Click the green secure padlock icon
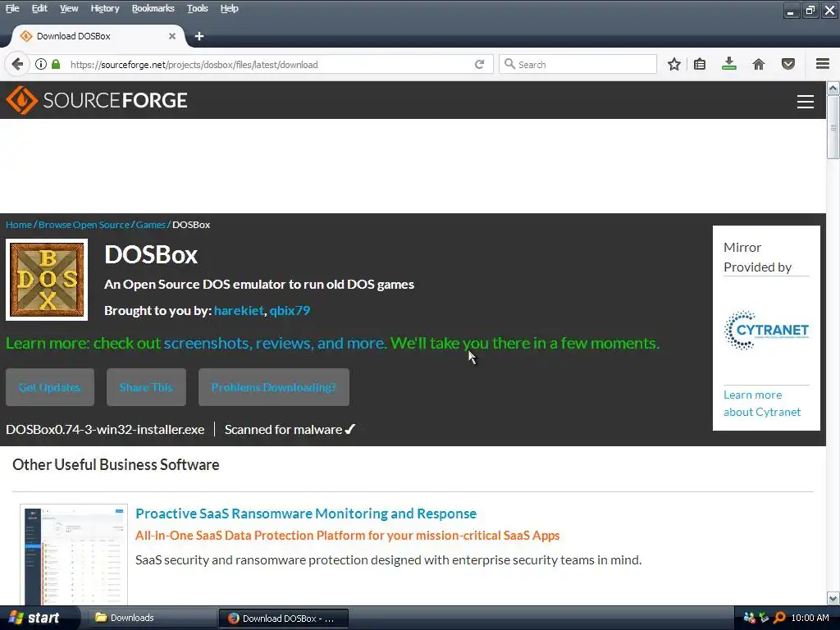The image size is (840, 630). [x=56, y=64]
